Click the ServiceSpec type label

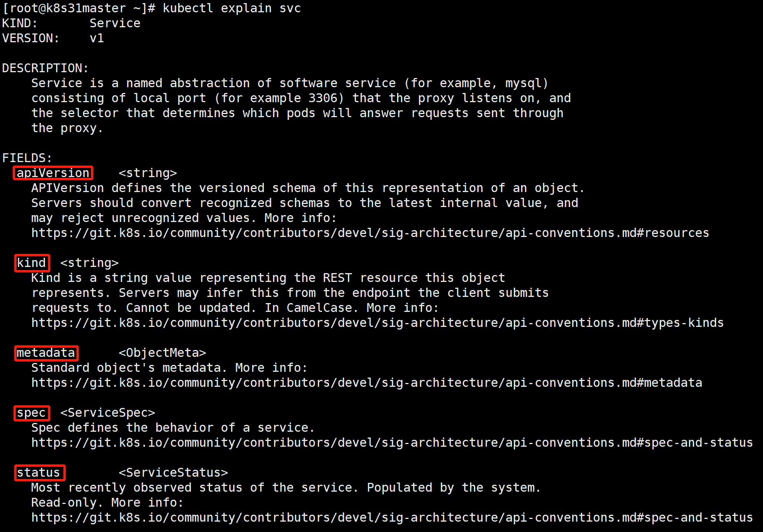pos(108,413)
